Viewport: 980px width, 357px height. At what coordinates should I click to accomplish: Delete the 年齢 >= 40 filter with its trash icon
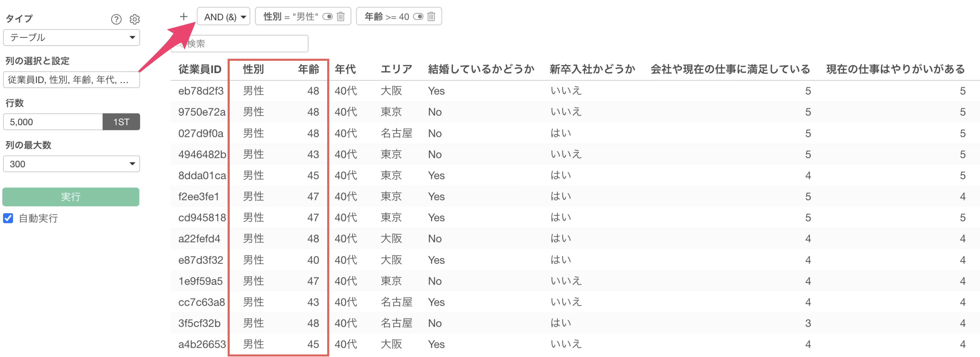[431, 17]
